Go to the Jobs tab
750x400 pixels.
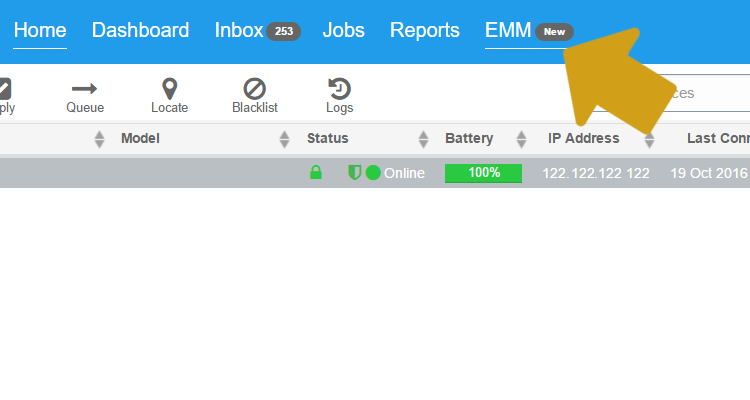(343, 31)
